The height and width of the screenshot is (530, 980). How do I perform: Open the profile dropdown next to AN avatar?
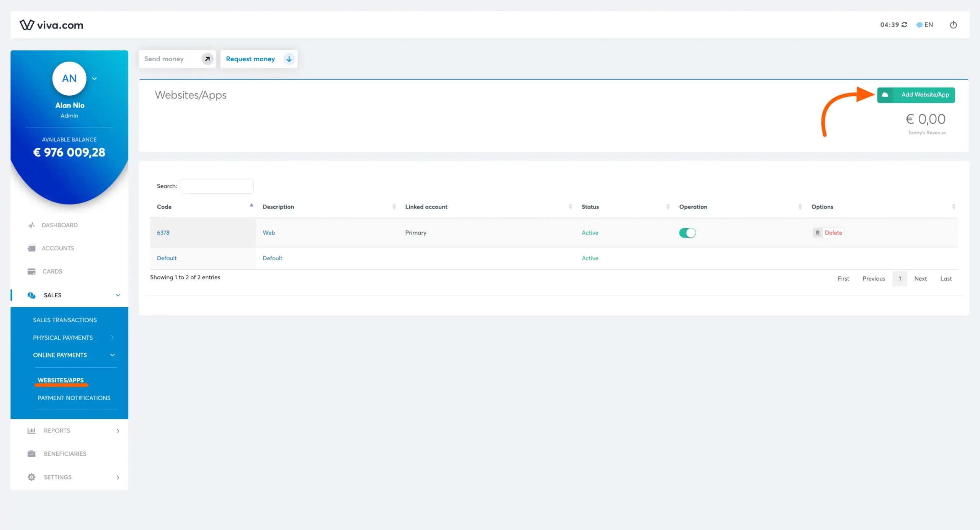(94, 78)
